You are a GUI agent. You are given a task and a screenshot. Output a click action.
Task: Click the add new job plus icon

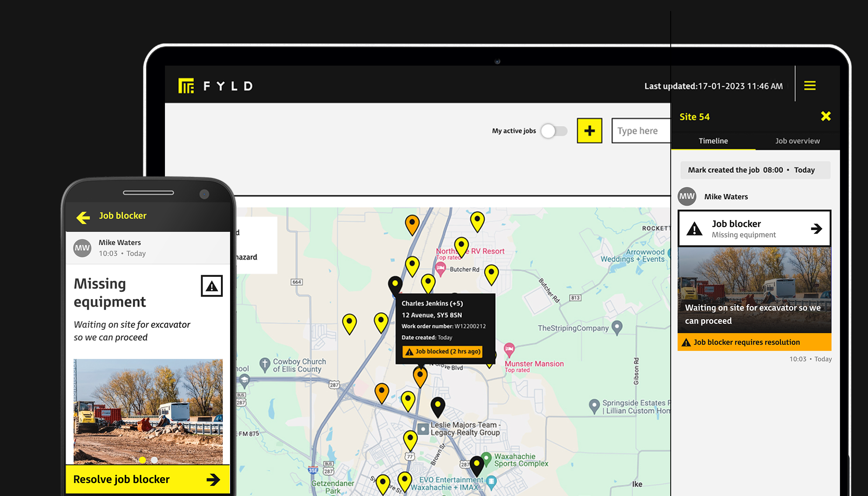click(x=590, y=131)
